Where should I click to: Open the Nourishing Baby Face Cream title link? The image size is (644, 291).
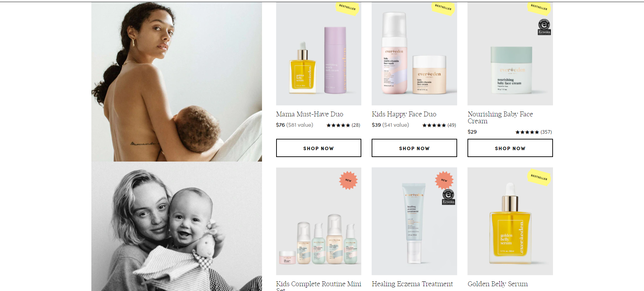[x=500, y=117]
